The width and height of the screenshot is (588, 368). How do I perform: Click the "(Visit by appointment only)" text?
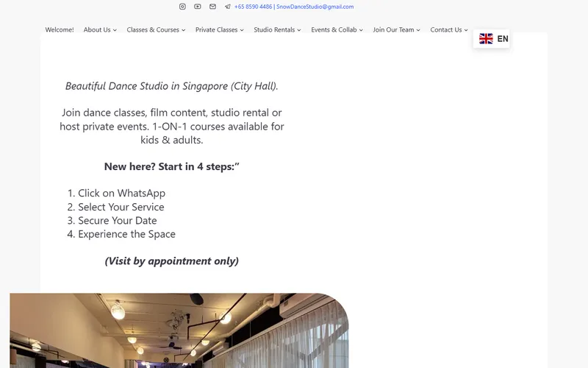coord(172,261)
